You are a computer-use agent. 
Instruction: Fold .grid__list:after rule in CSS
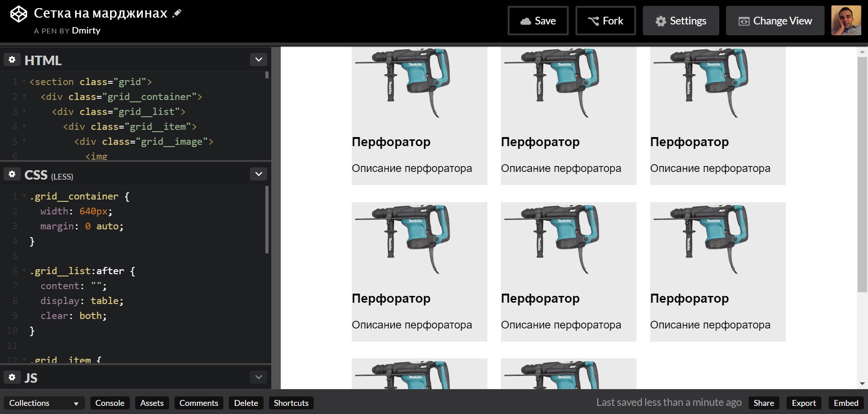point(24,271)
